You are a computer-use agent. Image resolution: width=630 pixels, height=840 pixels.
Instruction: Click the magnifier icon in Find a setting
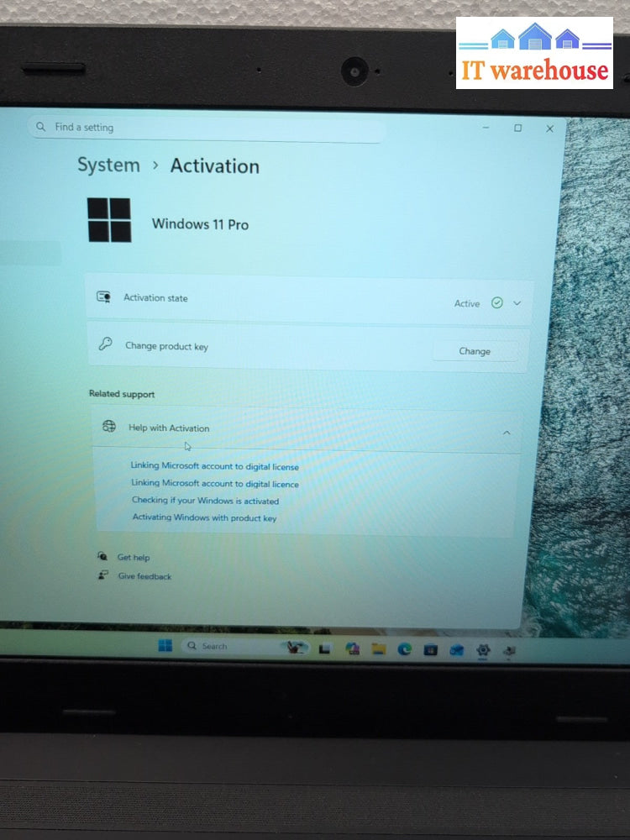[40, 127]
